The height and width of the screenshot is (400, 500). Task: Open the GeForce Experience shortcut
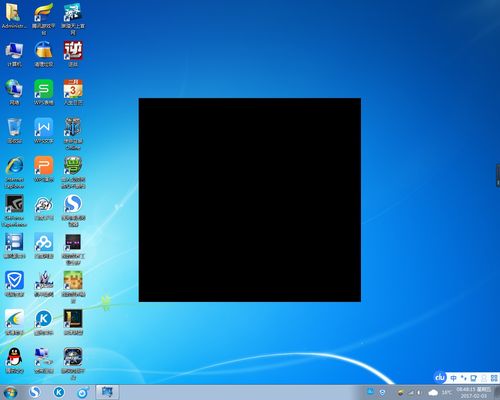pyautogui.click(x=14, y=204)
